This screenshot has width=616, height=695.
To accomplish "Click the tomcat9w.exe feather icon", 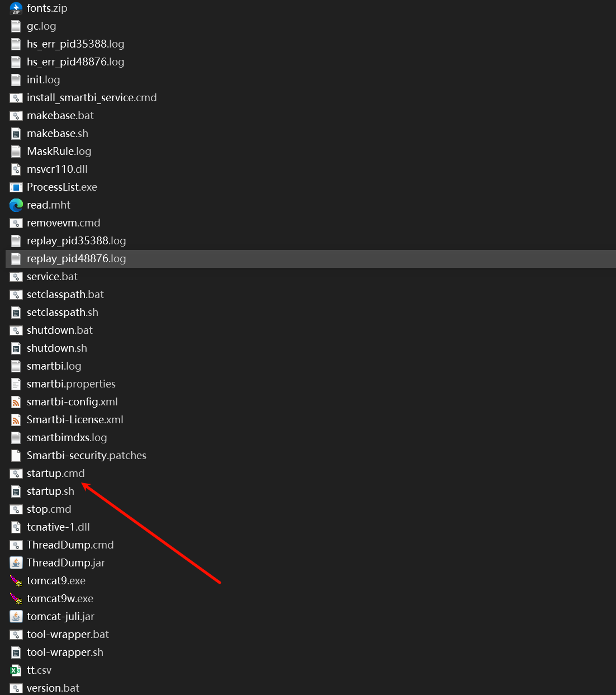I will pos(16,599).
